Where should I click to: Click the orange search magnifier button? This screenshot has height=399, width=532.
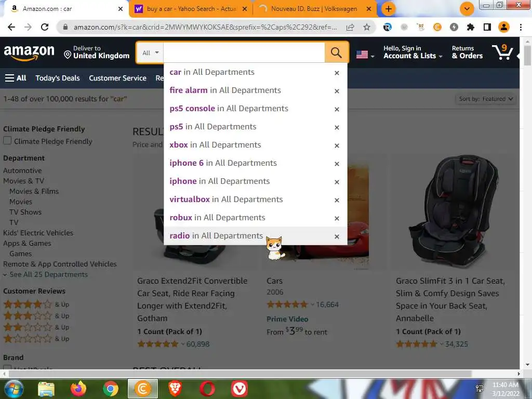(336, 52)
